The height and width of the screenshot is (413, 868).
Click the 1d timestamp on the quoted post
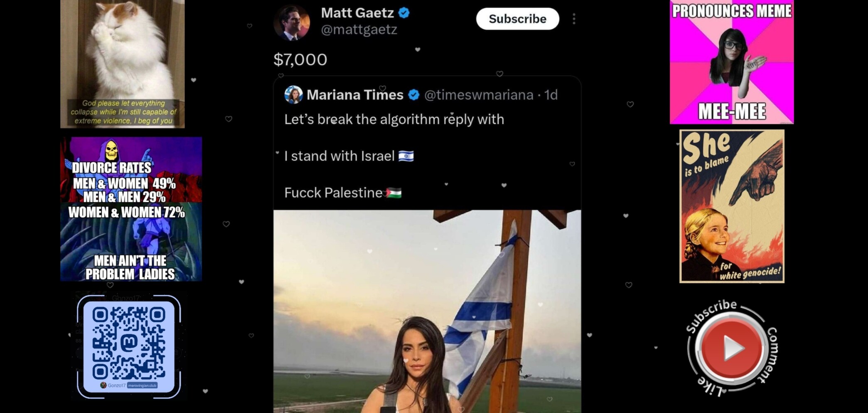pos(551,95)
